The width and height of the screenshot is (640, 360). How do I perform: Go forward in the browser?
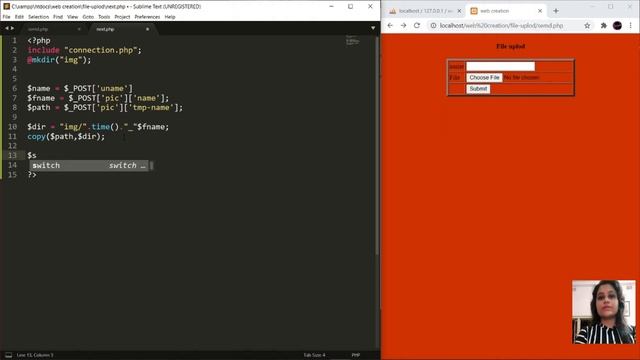(403, 25)
